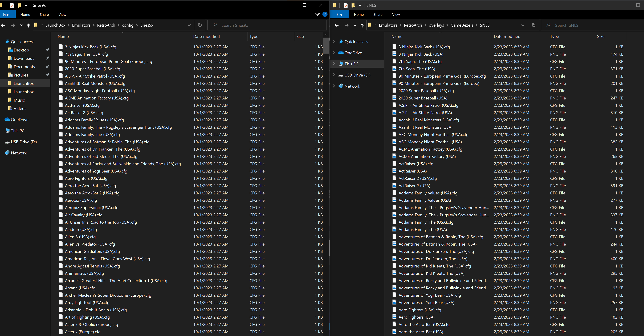This screenshot has width=644, height=336.
Task: Refresh the Snes9x folder view
Action: point(200,25)
